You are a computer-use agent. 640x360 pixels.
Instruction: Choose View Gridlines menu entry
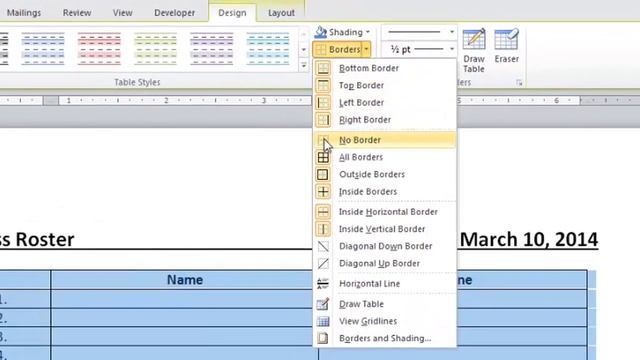point(385,321)
